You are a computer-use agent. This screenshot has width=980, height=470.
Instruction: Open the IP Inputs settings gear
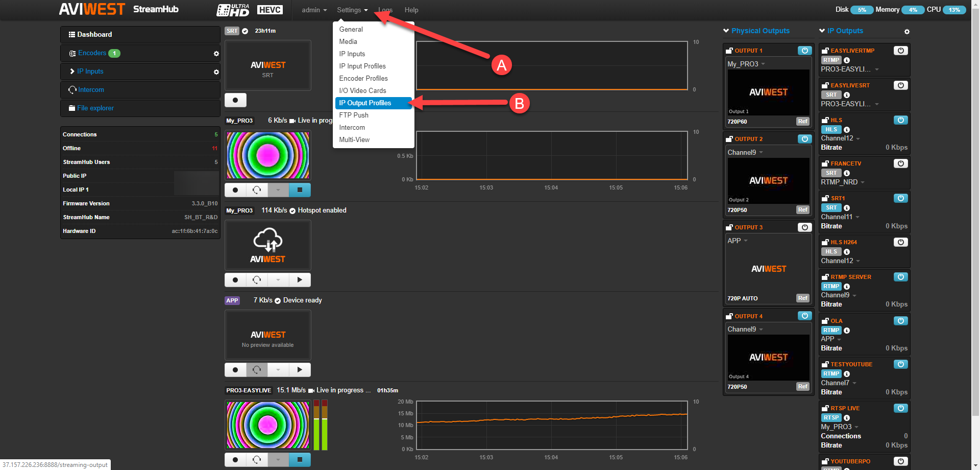pos(216,72)
